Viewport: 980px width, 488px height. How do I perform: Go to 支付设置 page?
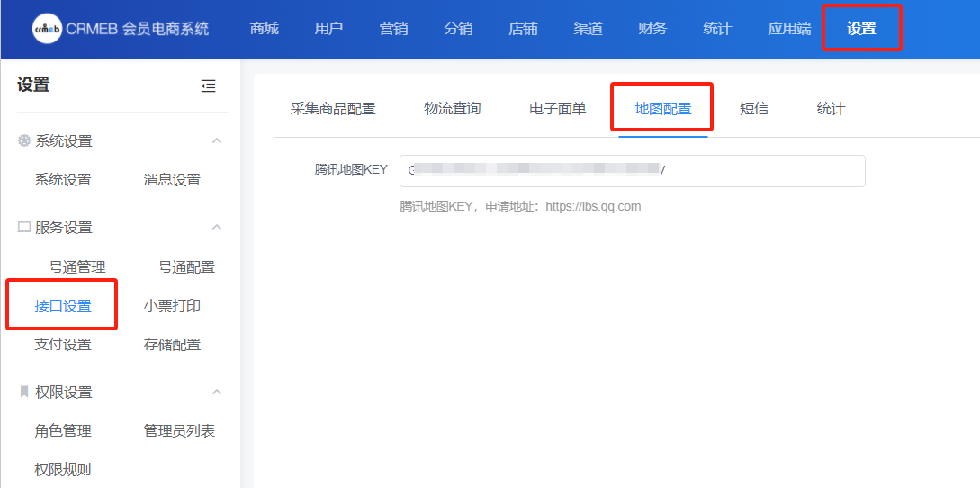coord(63,345)
